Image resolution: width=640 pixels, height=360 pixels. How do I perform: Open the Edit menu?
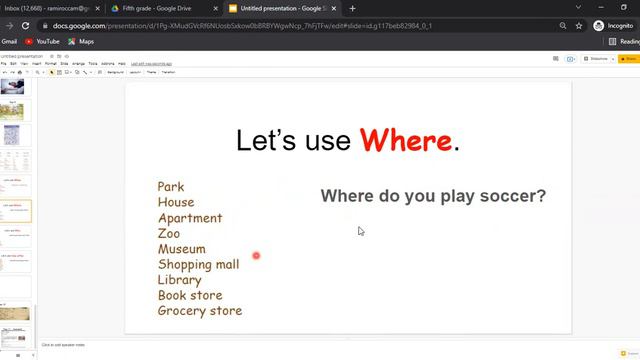pyautogui.click(x=13, y=64)
